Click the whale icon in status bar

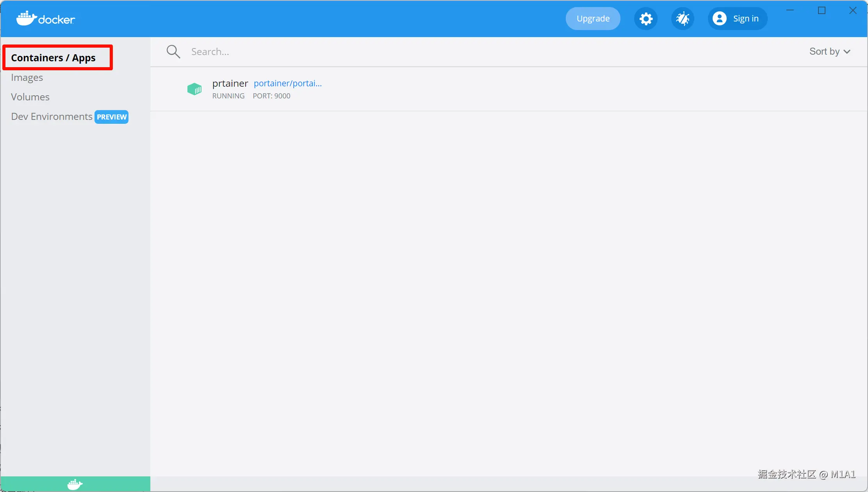pyautogui.click(x=75, y=484)
